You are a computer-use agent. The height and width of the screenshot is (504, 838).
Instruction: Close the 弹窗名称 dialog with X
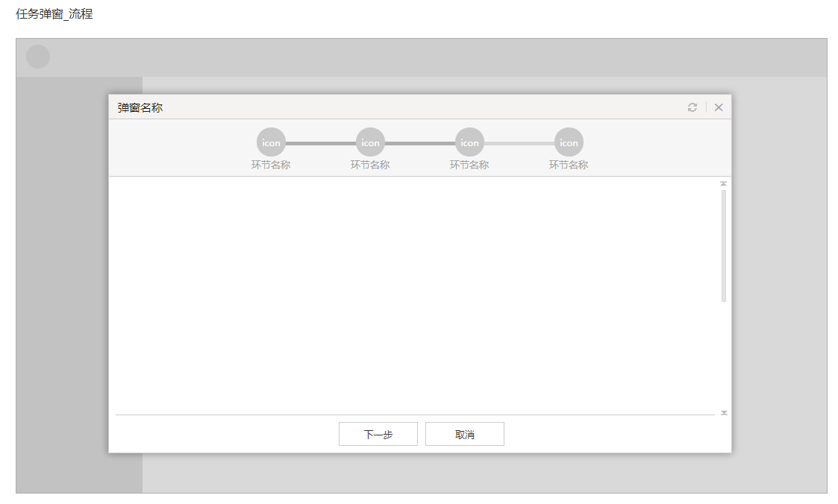coord(719,107)
